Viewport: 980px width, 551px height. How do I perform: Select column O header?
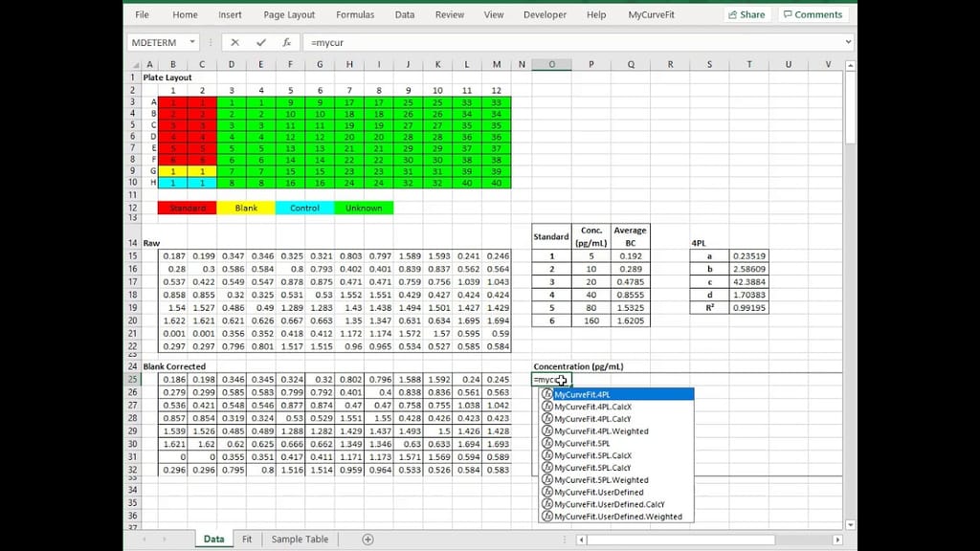pyautogui.click(x=552, y=64)
